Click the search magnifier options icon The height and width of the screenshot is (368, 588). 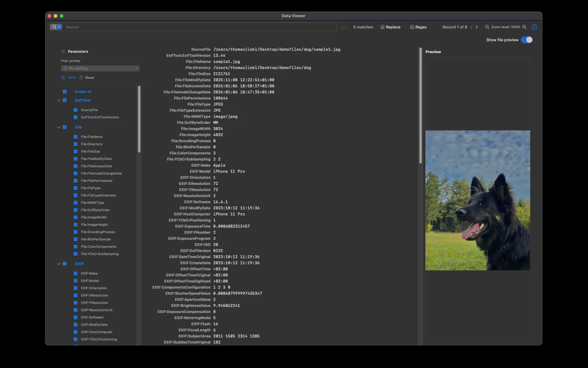pyautogui.click(x=56, y=27)
